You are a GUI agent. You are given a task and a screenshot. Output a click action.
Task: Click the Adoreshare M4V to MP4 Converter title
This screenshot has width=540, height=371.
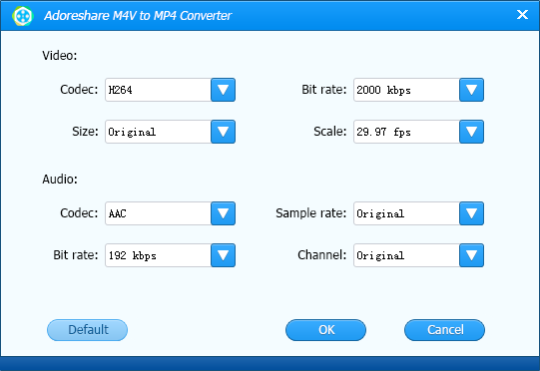(138, 16)
